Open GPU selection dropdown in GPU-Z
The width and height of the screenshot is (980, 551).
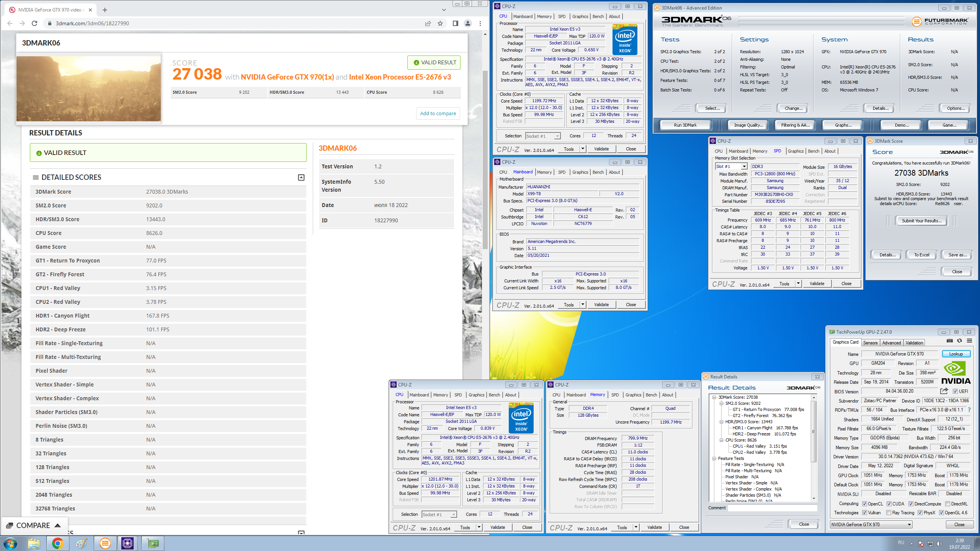click(x=871, y=525)
